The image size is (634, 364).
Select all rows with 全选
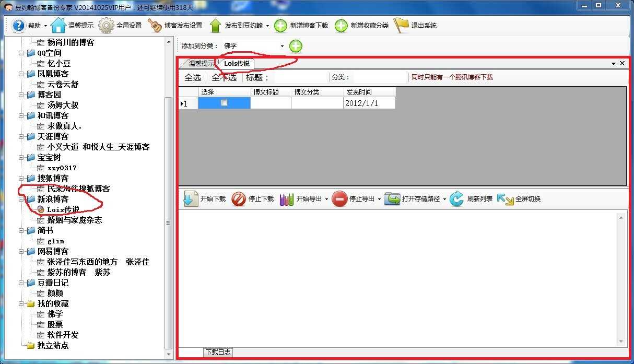193,77
